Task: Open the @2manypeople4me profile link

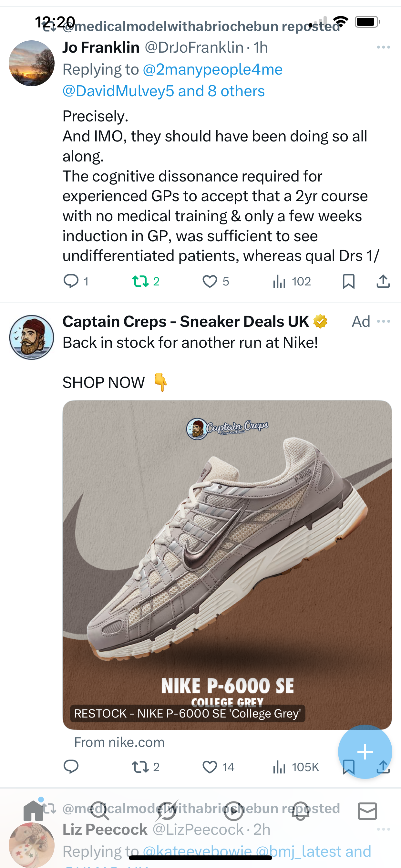Action: click(x=212, y=70)
